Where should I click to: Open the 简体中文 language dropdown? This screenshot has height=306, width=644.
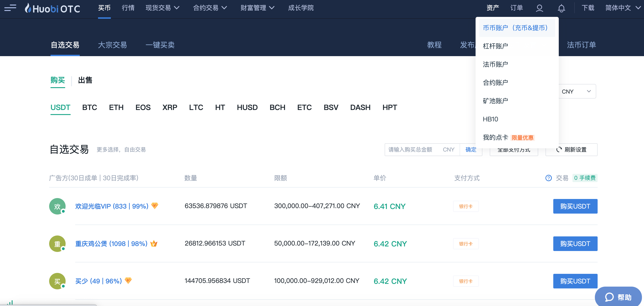pyautogui.click(x=623, y=8)
